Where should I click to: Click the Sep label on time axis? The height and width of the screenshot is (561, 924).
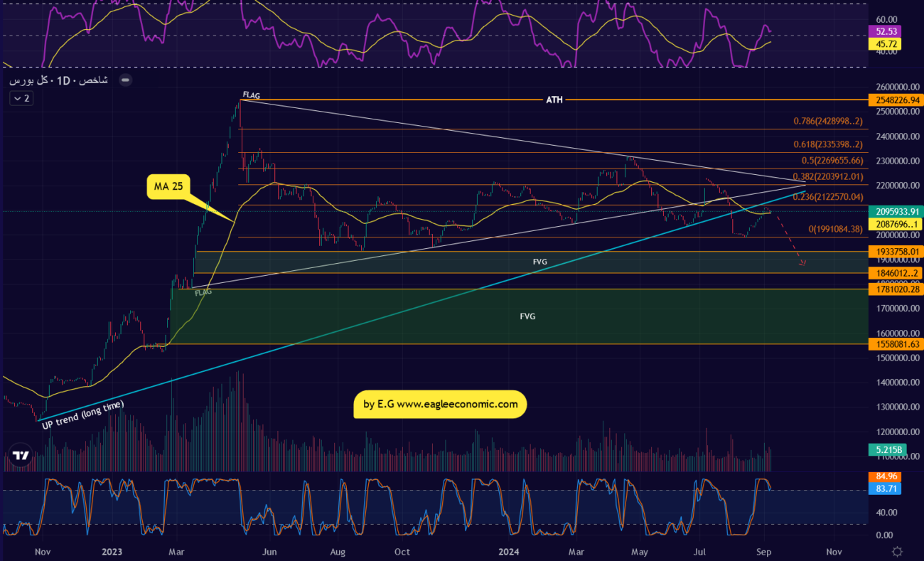(765, 552)
